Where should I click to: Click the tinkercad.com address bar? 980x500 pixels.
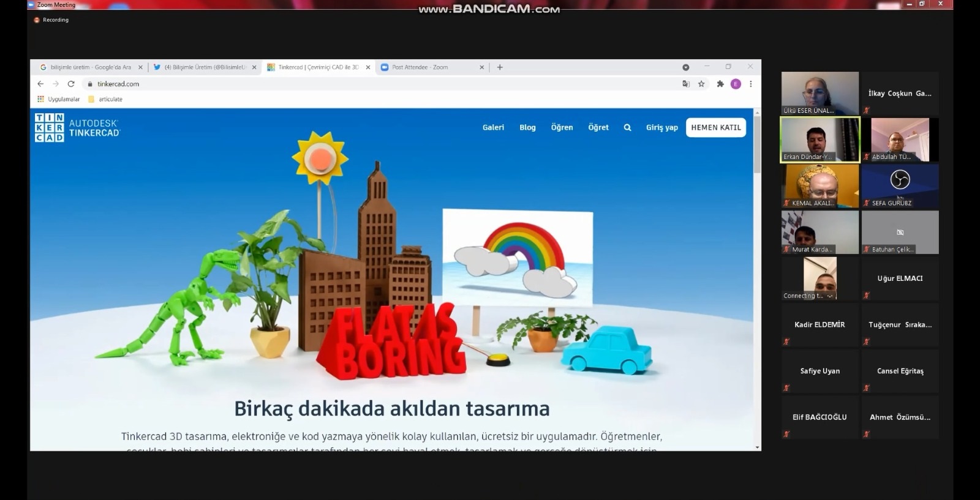[380, 84]
